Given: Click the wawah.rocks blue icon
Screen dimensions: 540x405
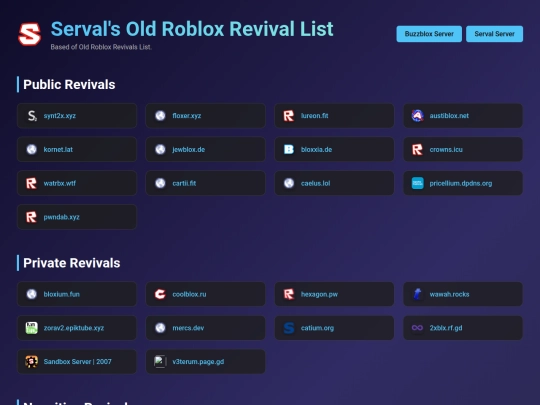Looking at the screenshot, I should 417,294.
